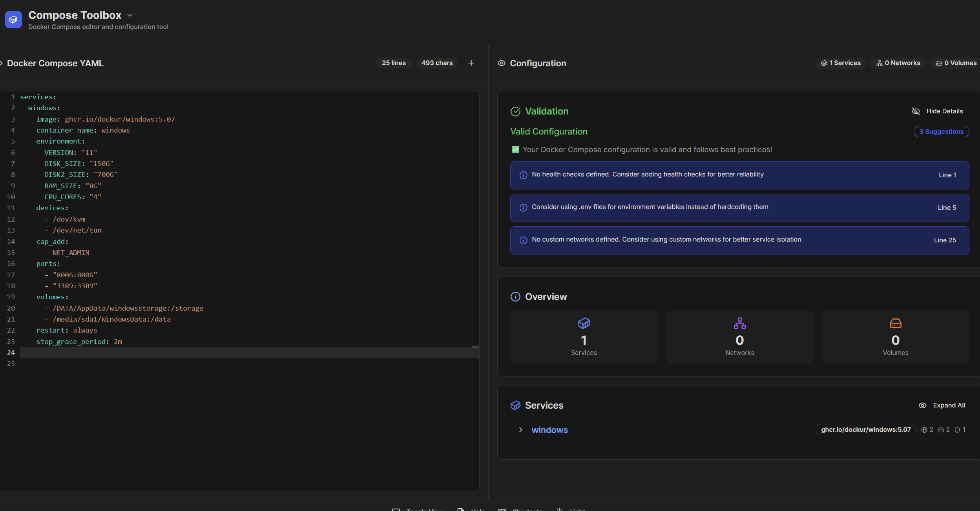Jump to Line 25 from networks suggestion
This screenshot has width=980, height=511.
[x=945, y=240]
